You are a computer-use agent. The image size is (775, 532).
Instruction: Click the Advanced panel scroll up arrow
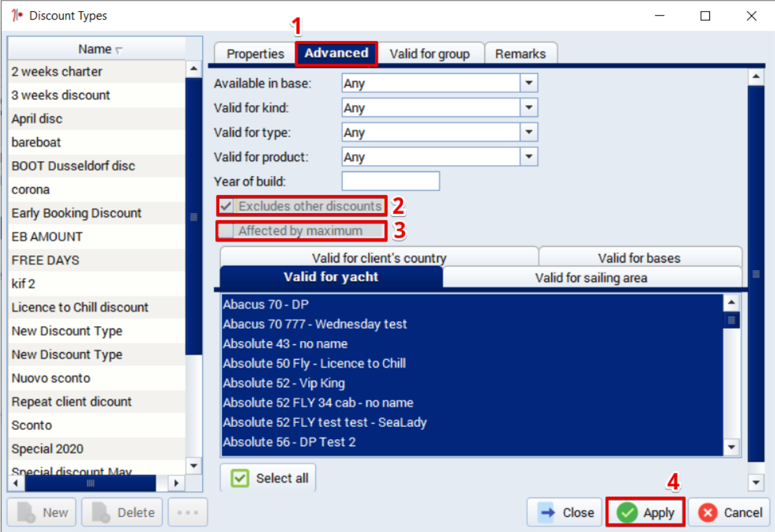(x=755, y=77)
